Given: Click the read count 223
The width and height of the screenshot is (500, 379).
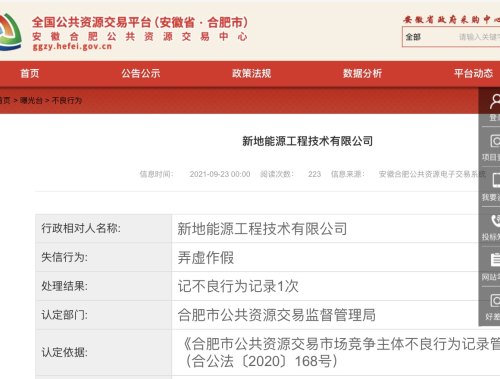Looking at the screenshot, I should click(x=314, y=174).
